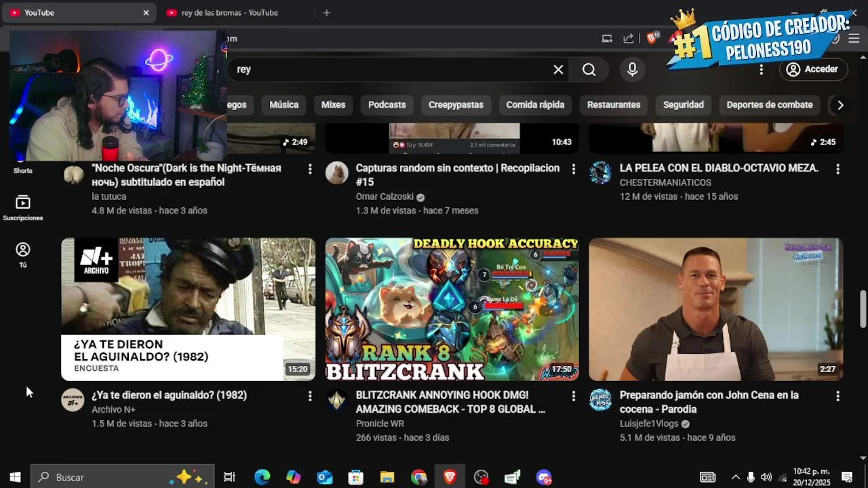Open File Explorer from the taskbar
The image size is (868, 488).
click(x=387, y=477)
